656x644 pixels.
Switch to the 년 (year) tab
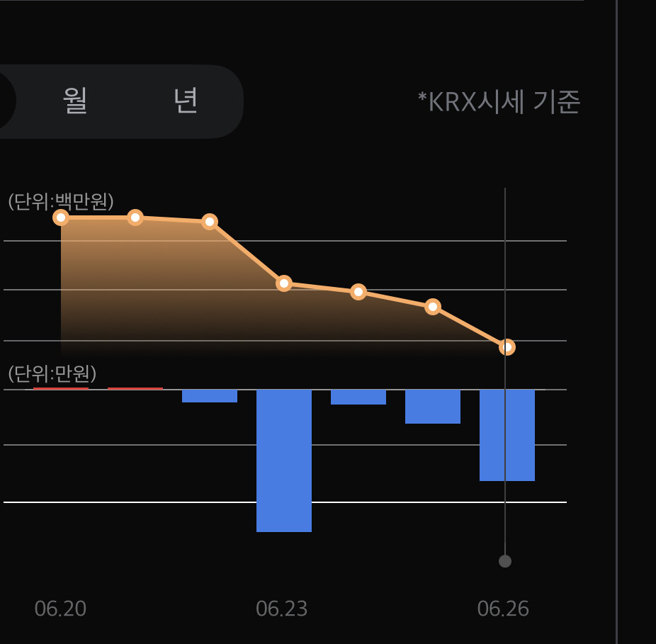(x=186, y=101)
